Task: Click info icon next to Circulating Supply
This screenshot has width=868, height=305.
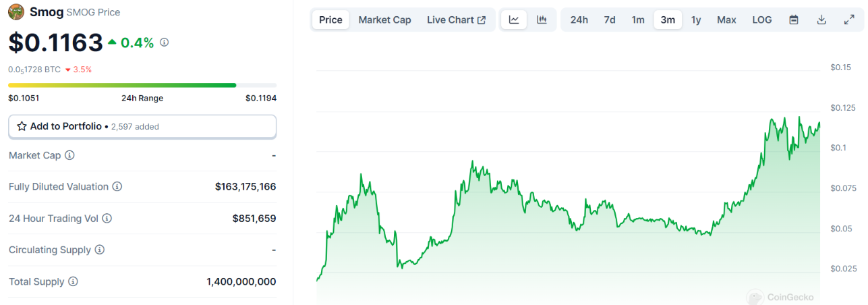Action: [x=99, y=250]
